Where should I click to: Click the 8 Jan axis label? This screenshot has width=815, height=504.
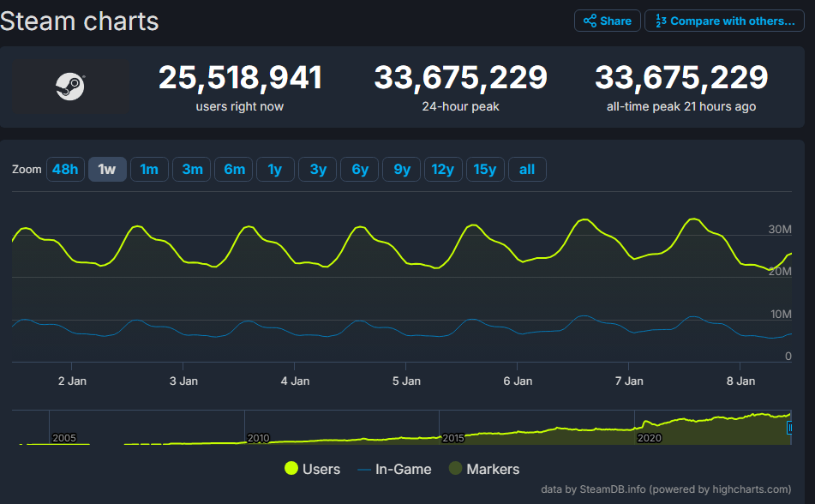pyautogui.click(x=740, y=381)
